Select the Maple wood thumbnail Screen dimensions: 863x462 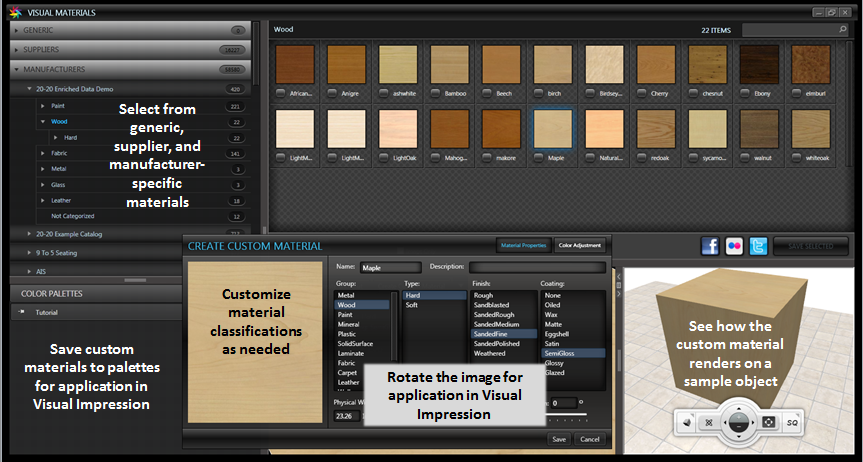553,129
